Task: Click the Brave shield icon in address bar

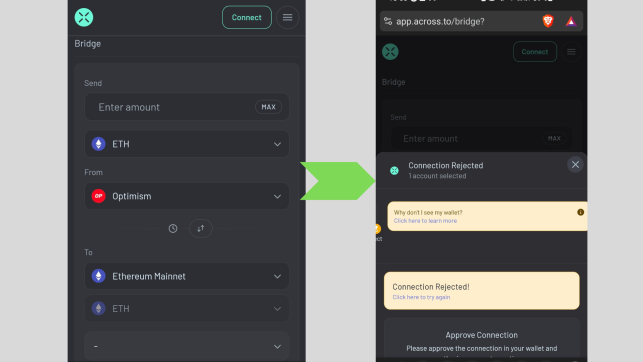Action: (x=548, y=21)
